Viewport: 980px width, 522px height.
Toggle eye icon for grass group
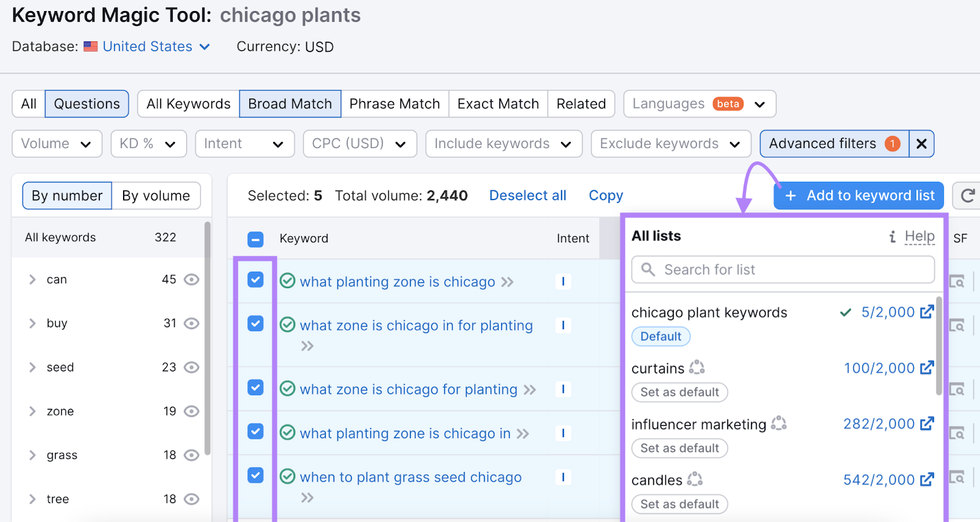[x=192, y=455]
